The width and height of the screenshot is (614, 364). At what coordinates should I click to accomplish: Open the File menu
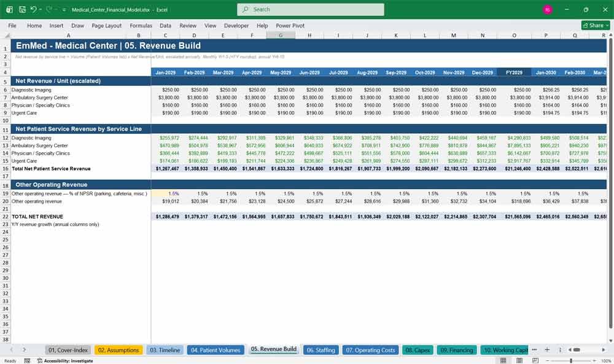tap(12, 25)
